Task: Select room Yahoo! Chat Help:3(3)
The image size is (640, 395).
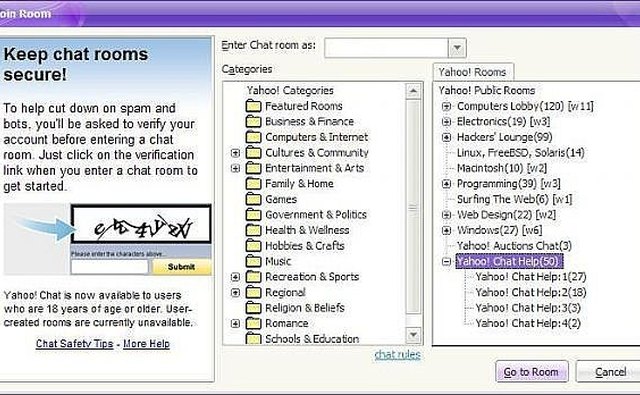Action: click(x=528, y=308)
